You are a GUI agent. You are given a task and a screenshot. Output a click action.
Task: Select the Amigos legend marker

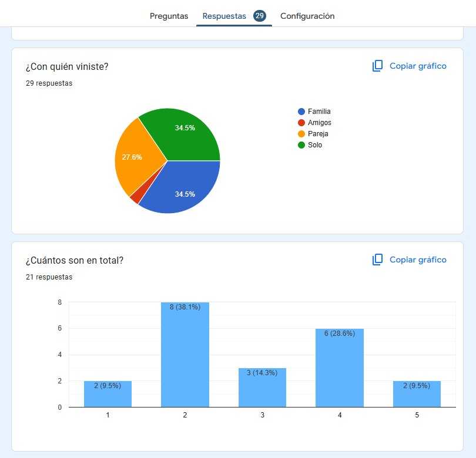[301, 122]
